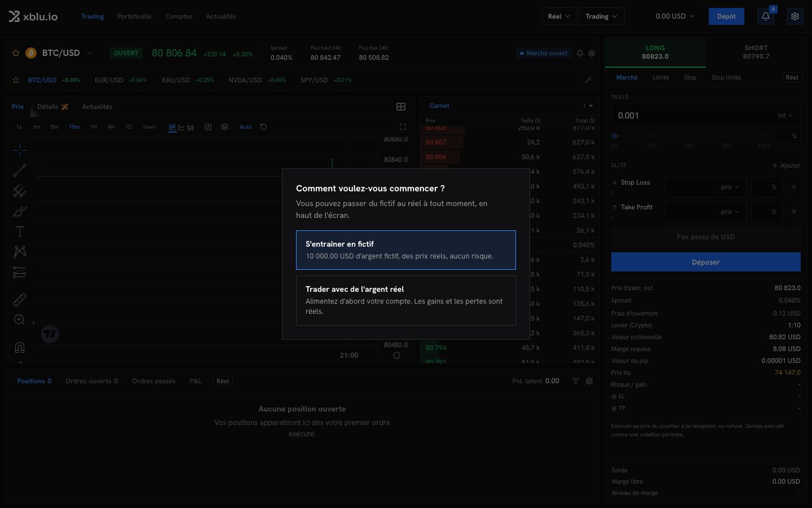
Task: Choose Trader avec de l'argent réel option
Action: 406,300
